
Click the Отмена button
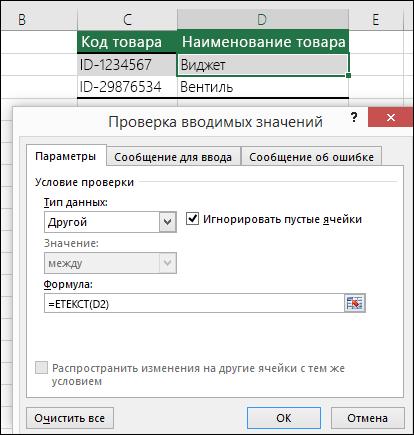[367, 418]
